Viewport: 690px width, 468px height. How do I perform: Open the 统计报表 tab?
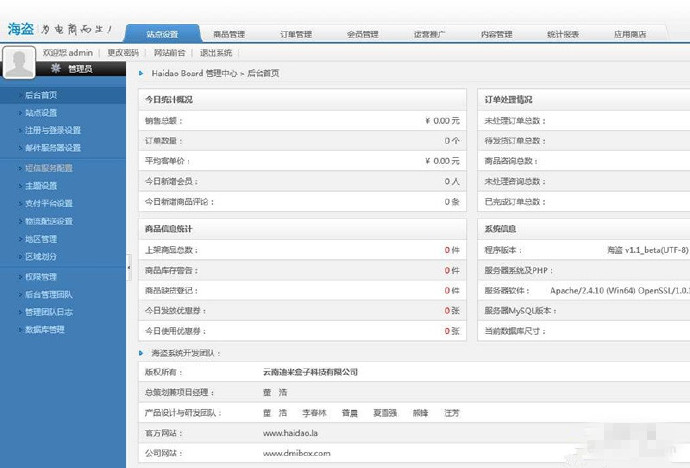[563, 34]
